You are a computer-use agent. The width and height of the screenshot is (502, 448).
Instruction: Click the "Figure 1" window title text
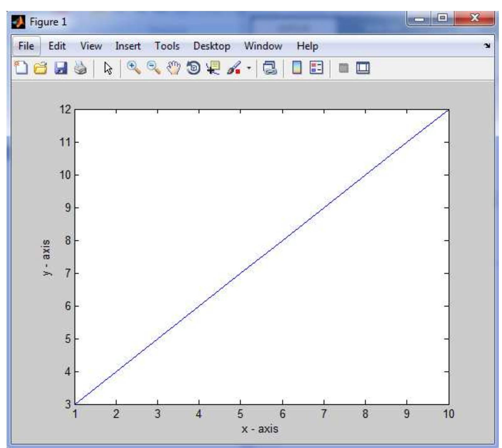click(48, 22)
